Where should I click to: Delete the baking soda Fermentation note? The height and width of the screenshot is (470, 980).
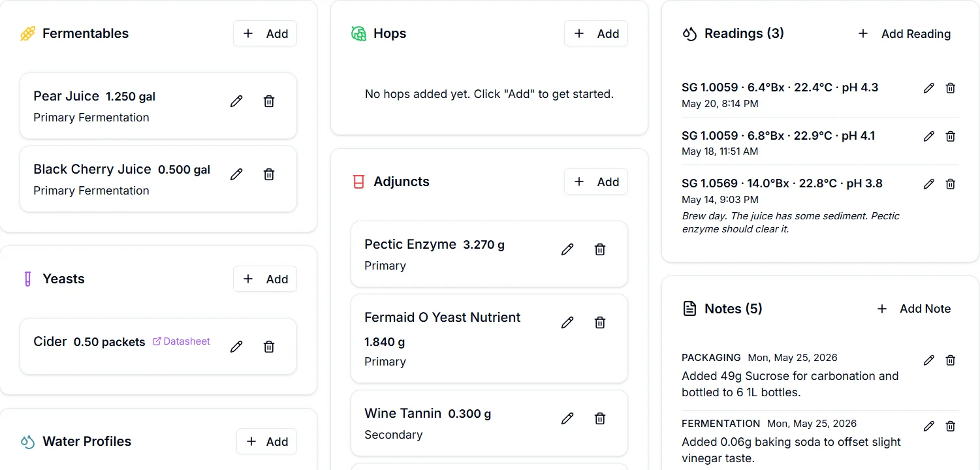click(x=951, y=426)
